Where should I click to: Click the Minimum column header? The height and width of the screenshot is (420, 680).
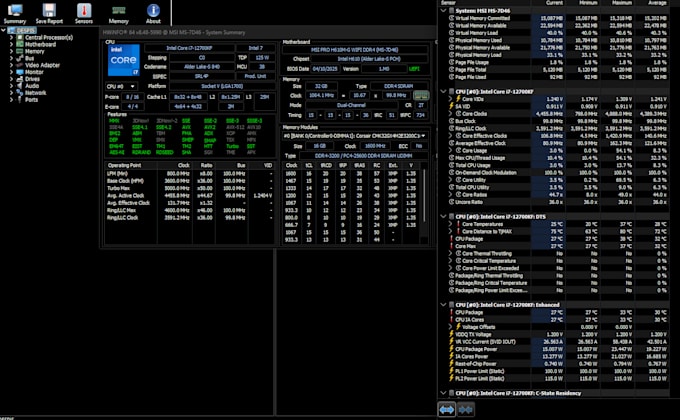tap(582, 3)
